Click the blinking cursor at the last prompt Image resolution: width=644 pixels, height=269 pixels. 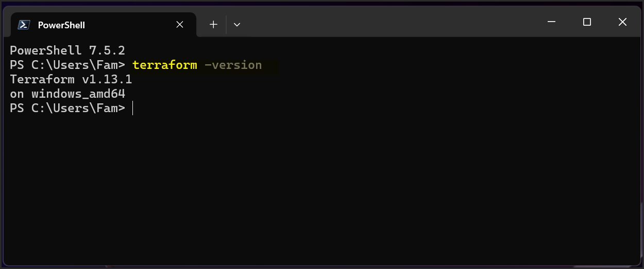[133, 109]
